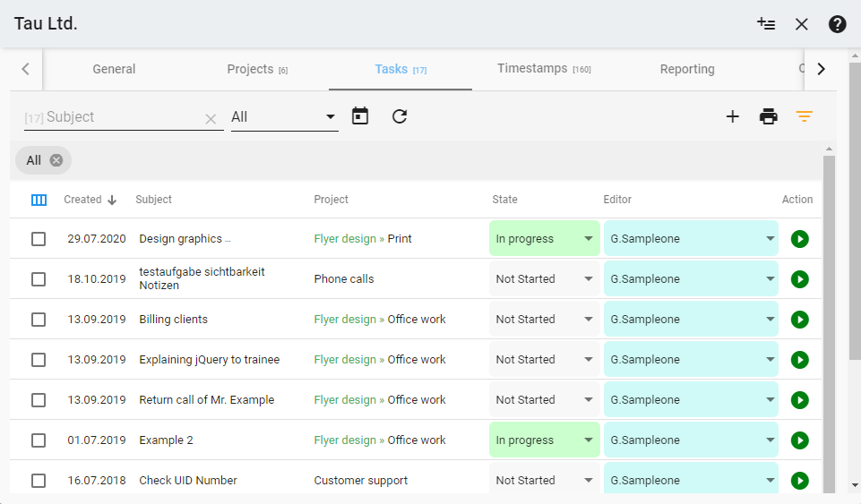Select the Billing clients task checkbox
This screenshot has width=861, height=504.
pos(39,320)
